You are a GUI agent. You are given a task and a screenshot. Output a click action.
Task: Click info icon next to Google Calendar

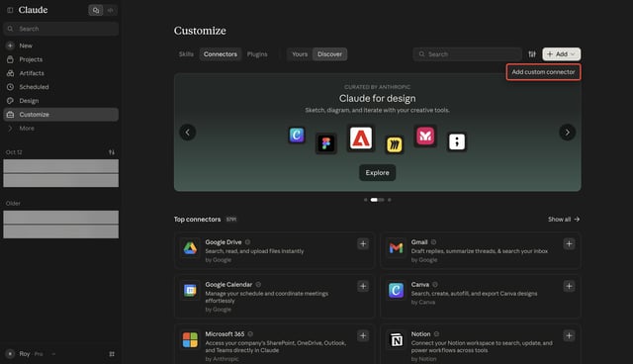258,285
